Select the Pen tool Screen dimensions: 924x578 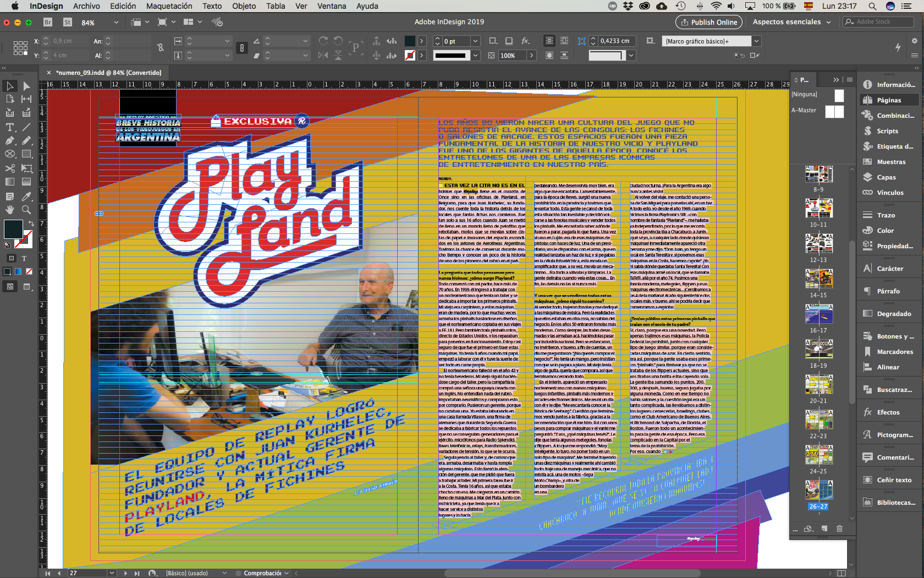pyautogui.click(x=10, y=141)
